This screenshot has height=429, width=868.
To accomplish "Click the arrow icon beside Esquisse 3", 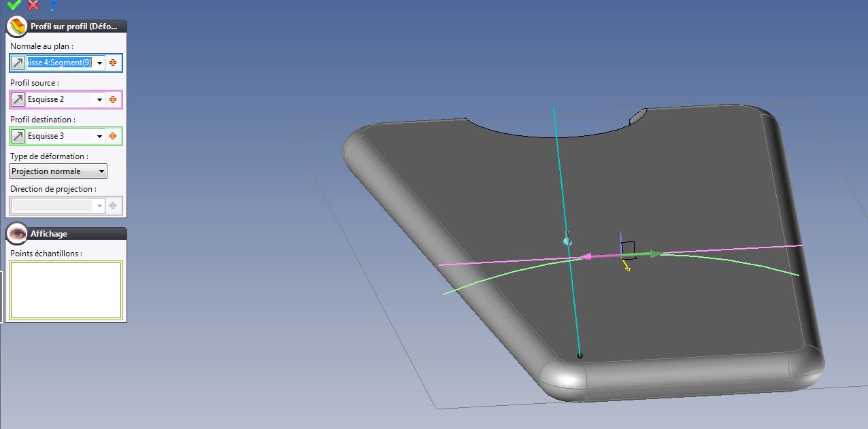I will coord(18,137).
